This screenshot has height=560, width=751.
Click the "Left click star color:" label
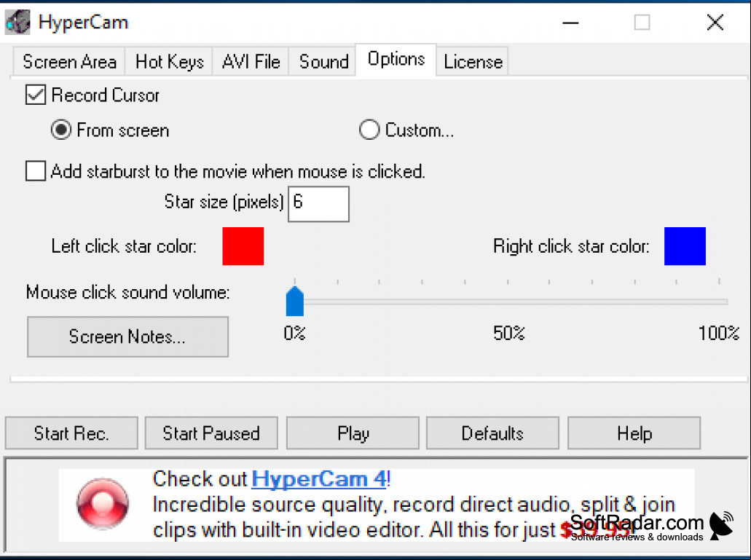(124, 246)
